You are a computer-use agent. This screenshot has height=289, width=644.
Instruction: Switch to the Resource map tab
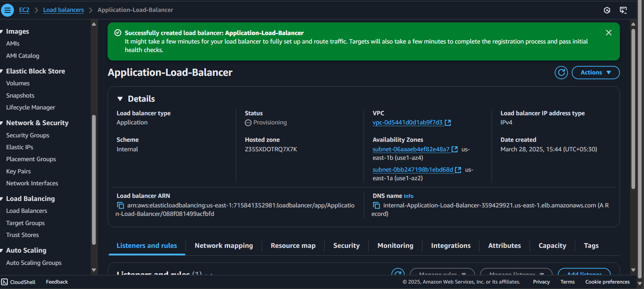[x=293, y=245]
